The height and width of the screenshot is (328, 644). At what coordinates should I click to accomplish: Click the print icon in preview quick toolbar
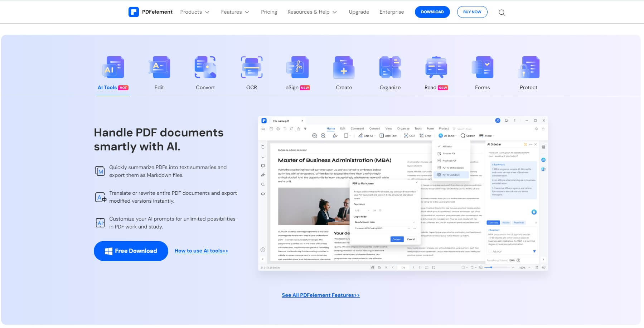[278, 129]
